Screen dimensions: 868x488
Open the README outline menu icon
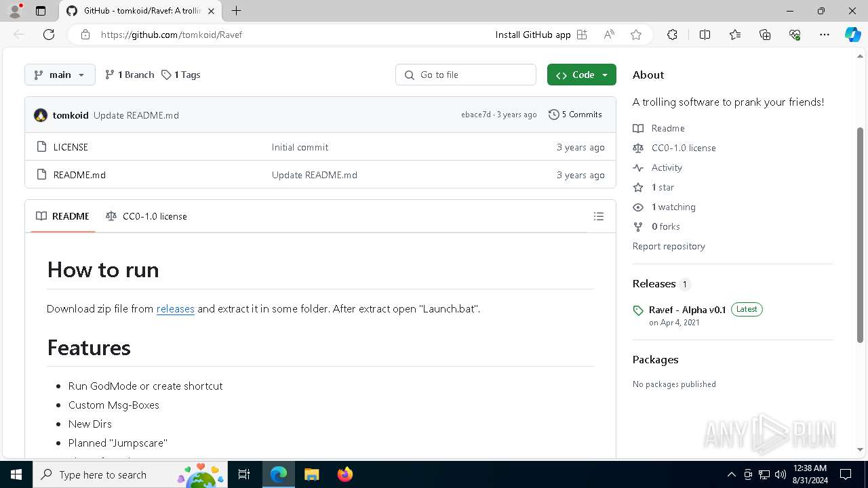pos(598,216)
